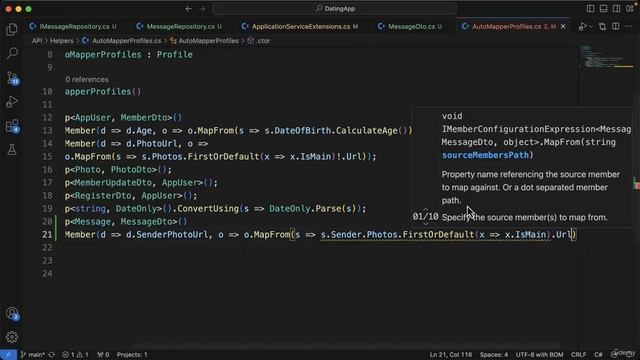This screenshot has height=360, width=640.
Task: Toggle the secondary side bar layout icon
Action: point(616,9)
